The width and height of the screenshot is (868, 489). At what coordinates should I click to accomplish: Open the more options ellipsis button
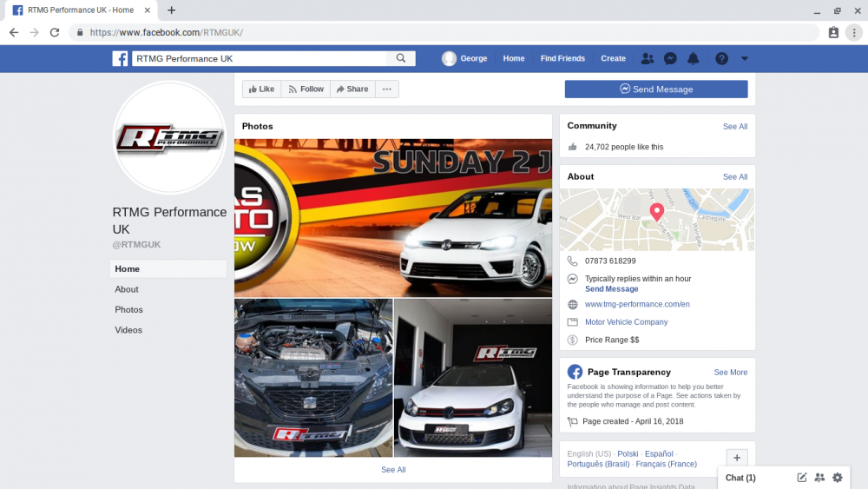(387, 89)
